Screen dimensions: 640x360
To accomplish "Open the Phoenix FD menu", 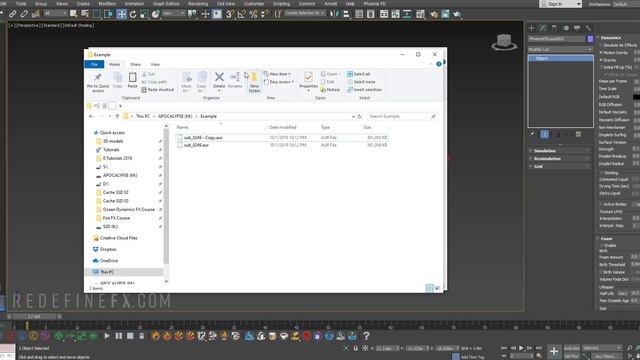I will 374,4.
